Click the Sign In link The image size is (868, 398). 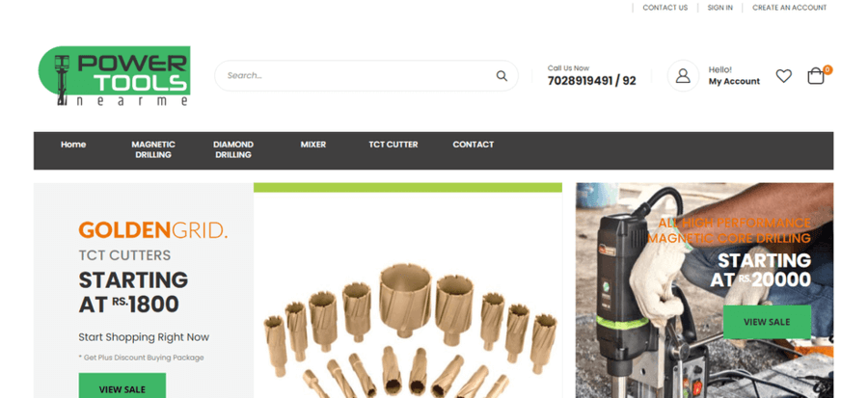[719, 8]
